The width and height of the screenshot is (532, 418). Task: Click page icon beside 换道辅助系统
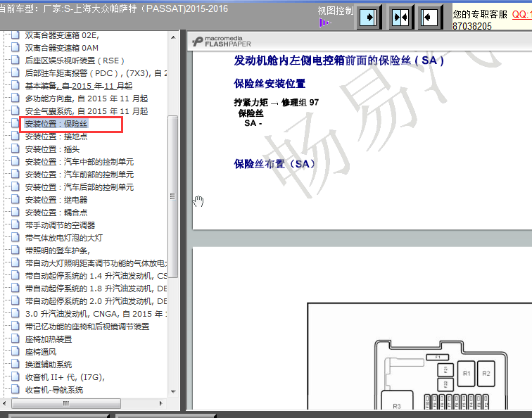tap(15, 364)
